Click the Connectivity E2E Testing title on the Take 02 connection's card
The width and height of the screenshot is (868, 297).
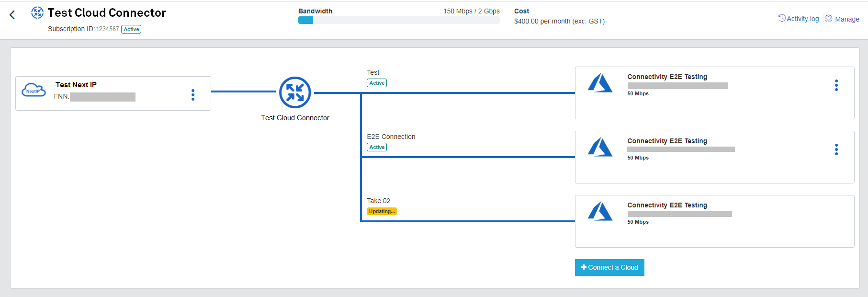pos(667,205)
